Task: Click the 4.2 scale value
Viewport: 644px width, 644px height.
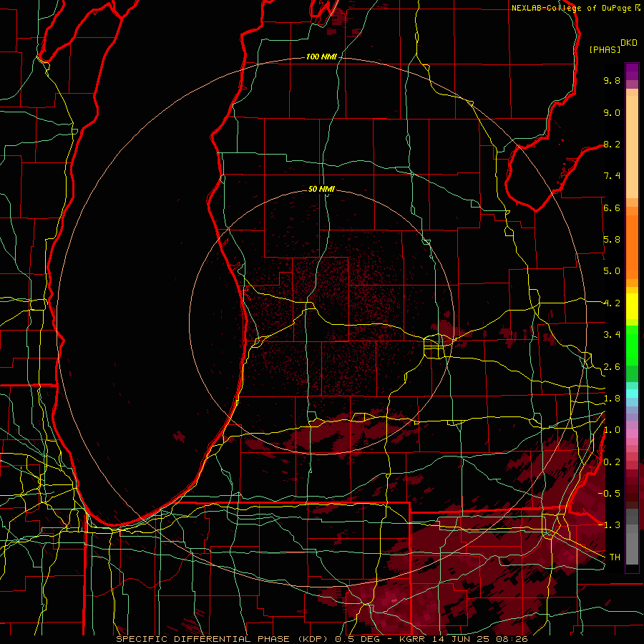Action: [x=612, y=303]
